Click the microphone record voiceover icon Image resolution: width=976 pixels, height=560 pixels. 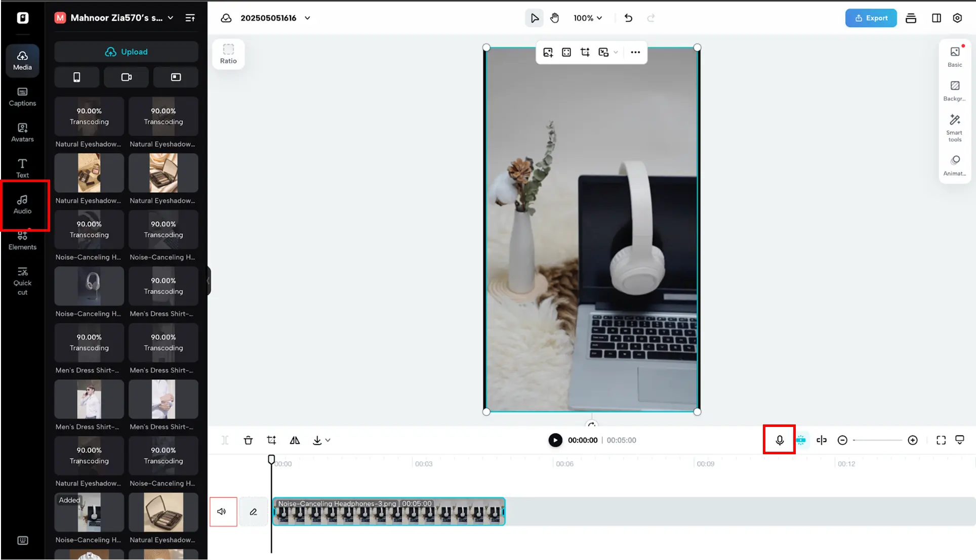780,440
